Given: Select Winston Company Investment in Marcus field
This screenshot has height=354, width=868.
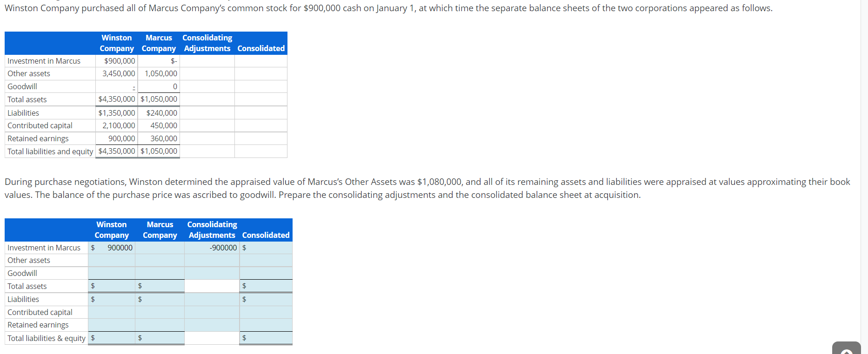Looking at the screenshot, I should (x=112, y=248).
